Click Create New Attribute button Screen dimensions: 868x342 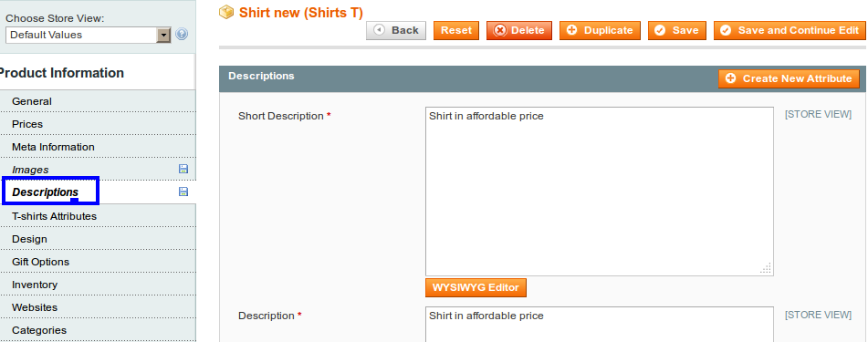[789, 78]
